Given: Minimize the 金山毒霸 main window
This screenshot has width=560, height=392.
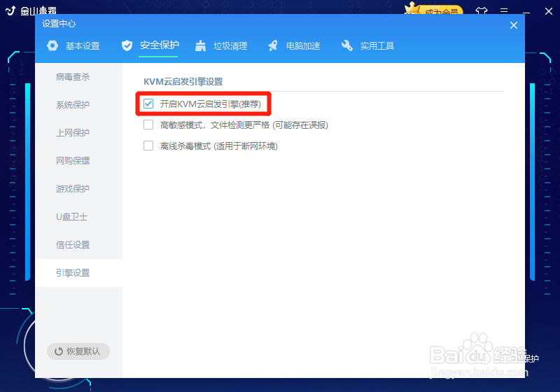Looking at the screenshot, I should tap(526, 11).
